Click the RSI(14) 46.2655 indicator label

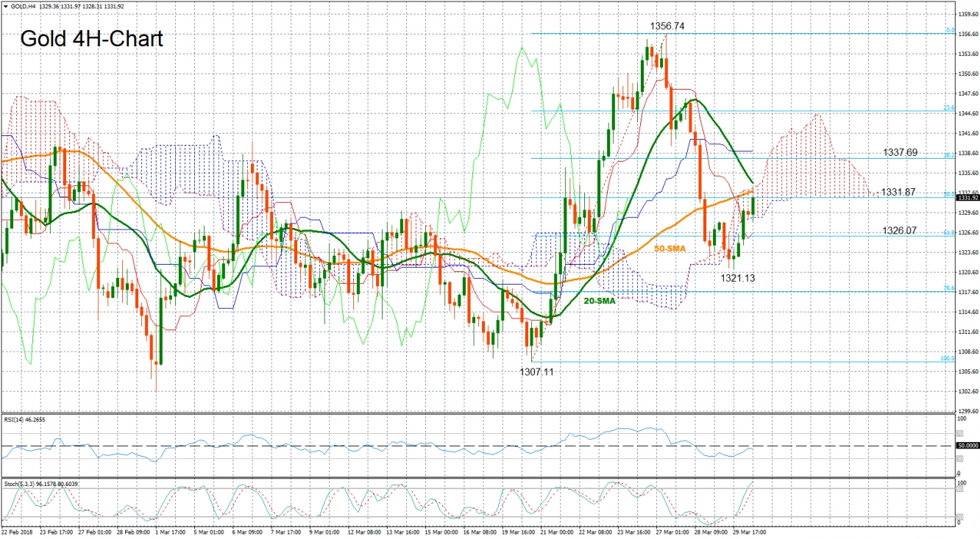click(24, 419)
